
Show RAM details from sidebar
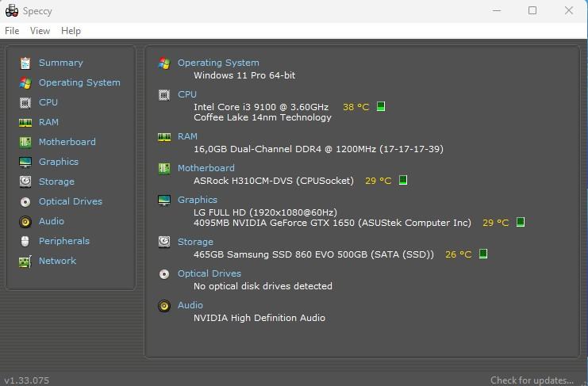[48, 122]
